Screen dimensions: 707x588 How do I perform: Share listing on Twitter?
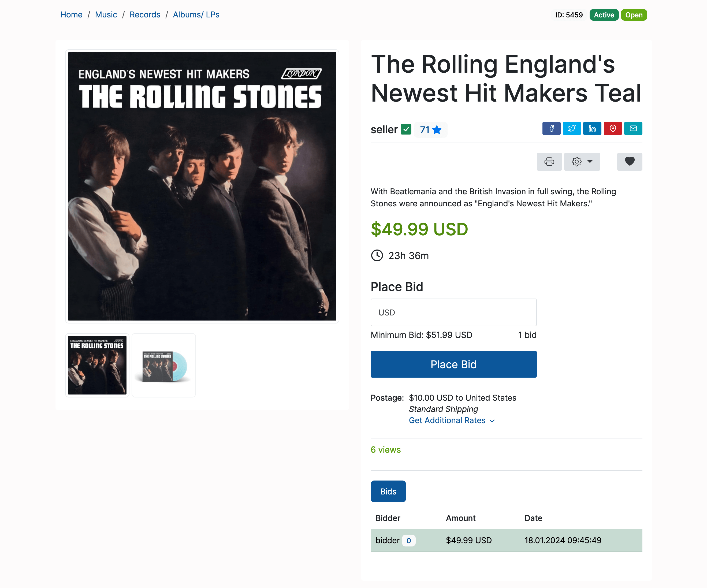click(x=572, y=128)
